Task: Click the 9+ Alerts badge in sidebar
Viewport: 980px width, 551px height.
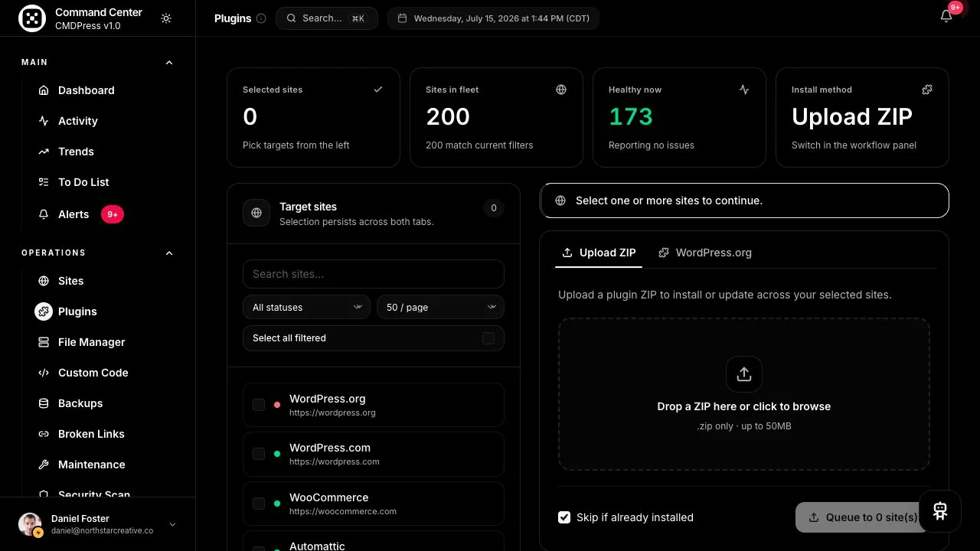Action: (113, 214)
